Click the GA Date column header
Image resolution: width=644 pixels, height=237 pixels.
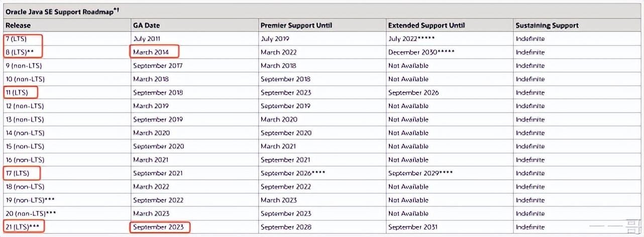pyautogui.click(x=146, y=25)
